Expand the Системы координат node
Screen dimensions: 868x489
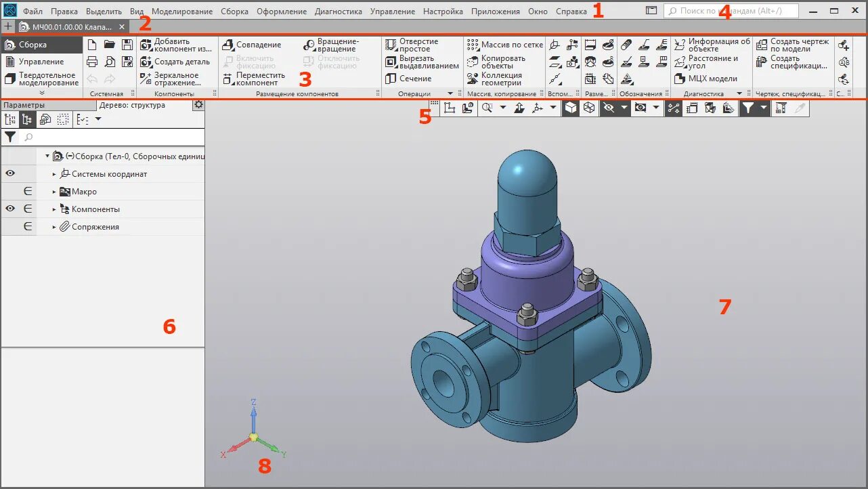tap(55, 174)
